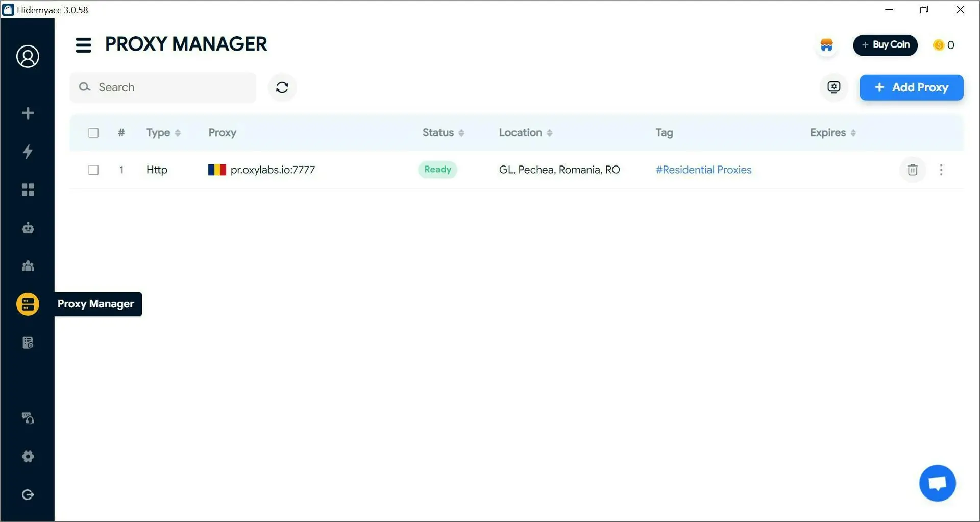Screen dimensions: 980x522
Task: Open the grid dashboard icon in sidebar
Action: [28, 189]
